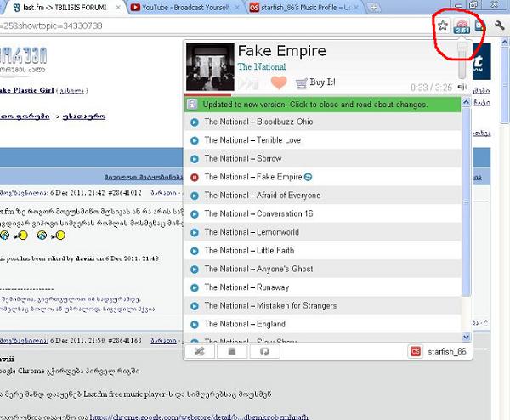Select The National – Mistaken for Strangers row
Screen dimensions: 510x420
pyautogui.click(x=323, y=305)
